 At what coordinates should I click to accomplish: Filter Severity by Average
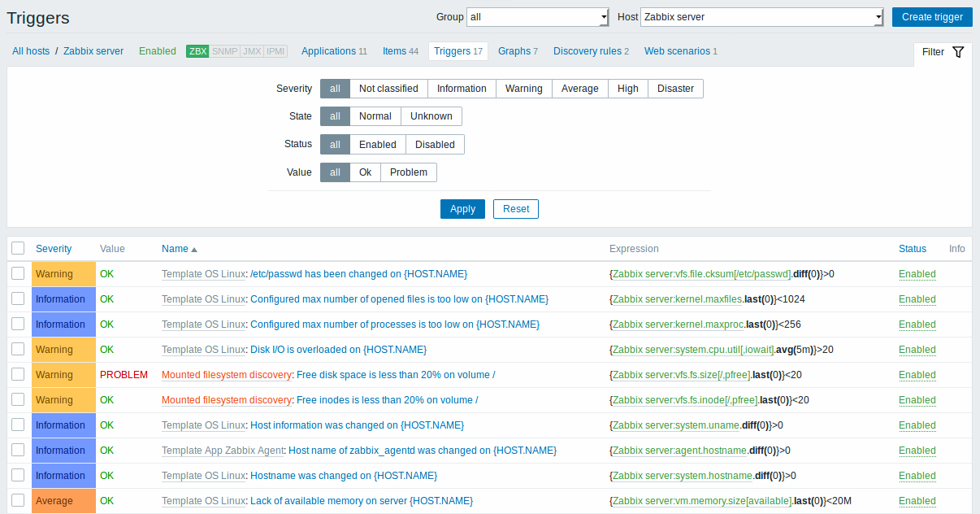point(580,89)
